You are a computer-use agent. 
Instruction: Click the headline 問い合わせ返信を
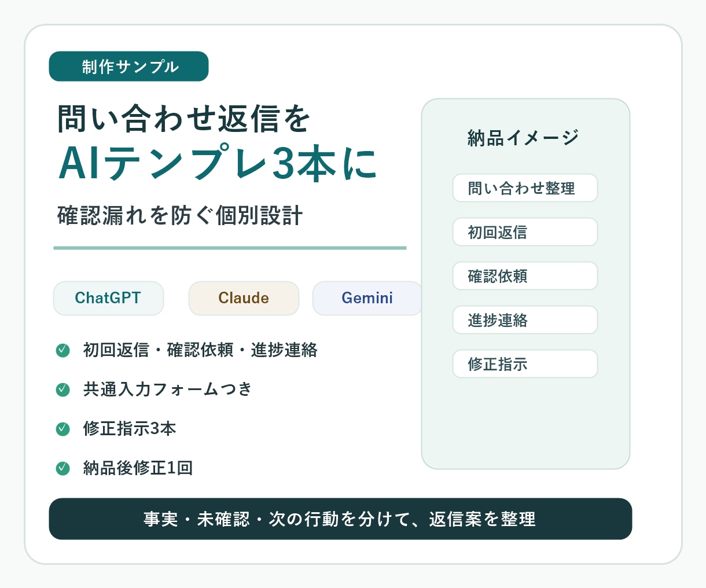[x=184, y=119]
